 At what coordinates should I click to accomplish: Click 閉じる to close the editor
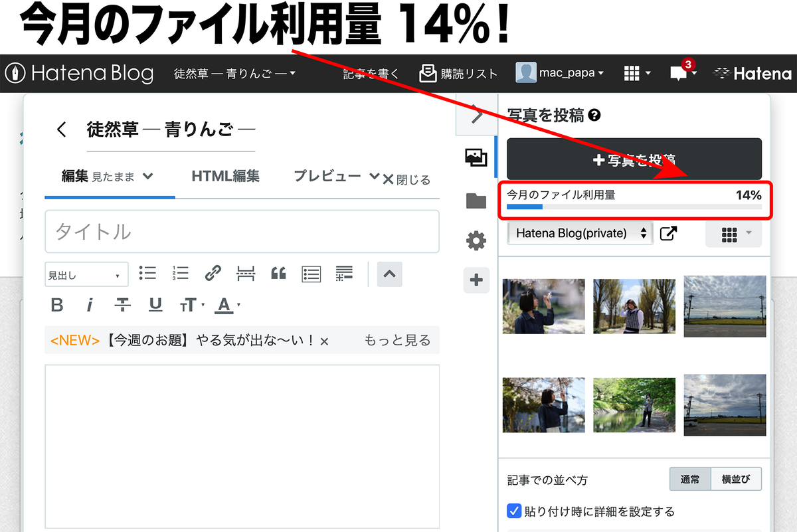[406, 179]
